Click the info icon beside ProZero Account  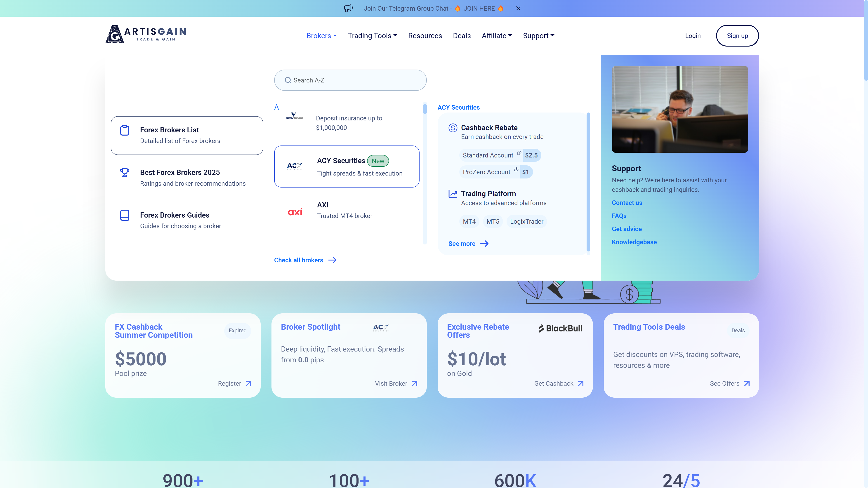coord(516,169)
